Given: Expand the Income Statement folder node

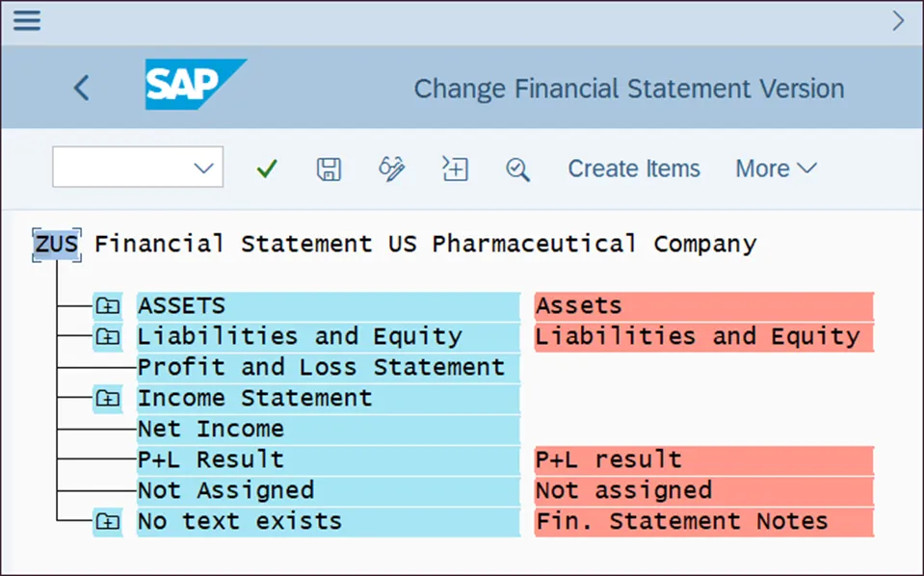Looking at the screenshot, I should tap(107, 399).
